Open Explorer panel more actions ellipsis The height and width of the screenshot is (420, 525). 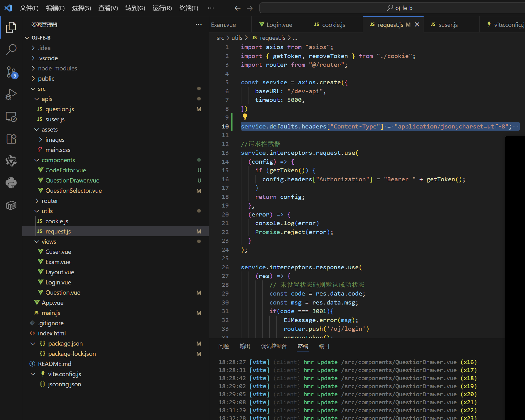pos(198,24)
